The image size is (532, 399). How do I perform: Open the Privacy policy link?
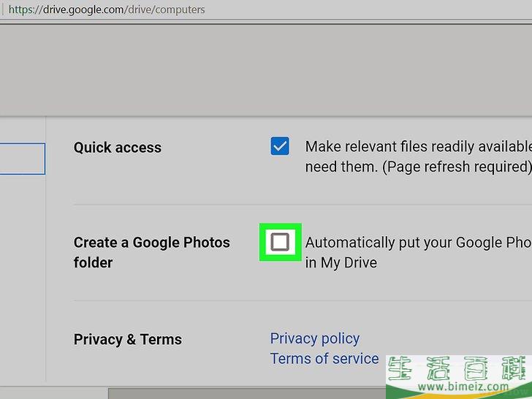(314, 338)
